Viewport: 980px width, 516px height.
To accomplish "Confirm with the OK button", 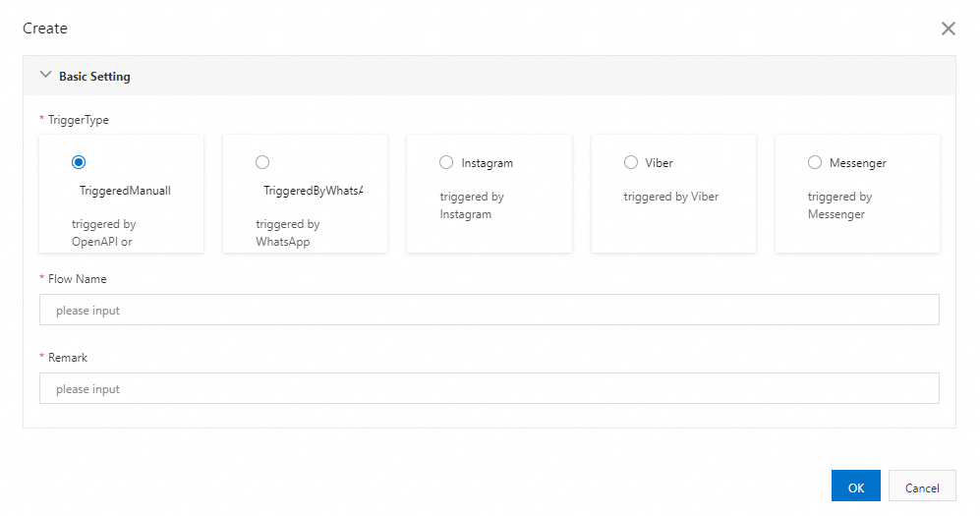I will 855,487.
